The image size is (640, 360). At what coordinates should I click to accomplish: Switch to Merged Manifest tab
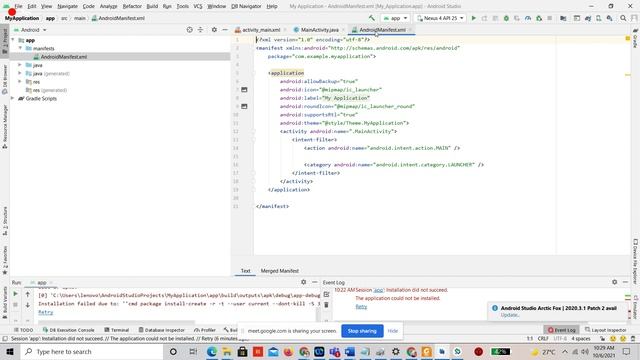pos(280,271)
